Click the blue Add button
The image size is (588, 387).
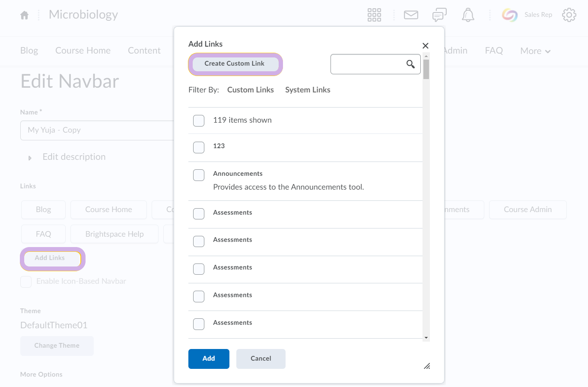click(209, 359)
